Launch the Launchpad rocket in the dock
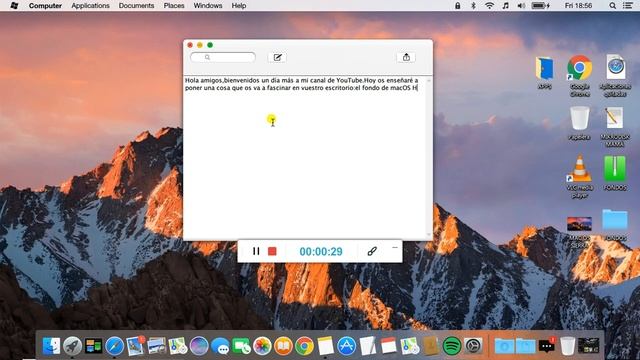 coord(72,346)
